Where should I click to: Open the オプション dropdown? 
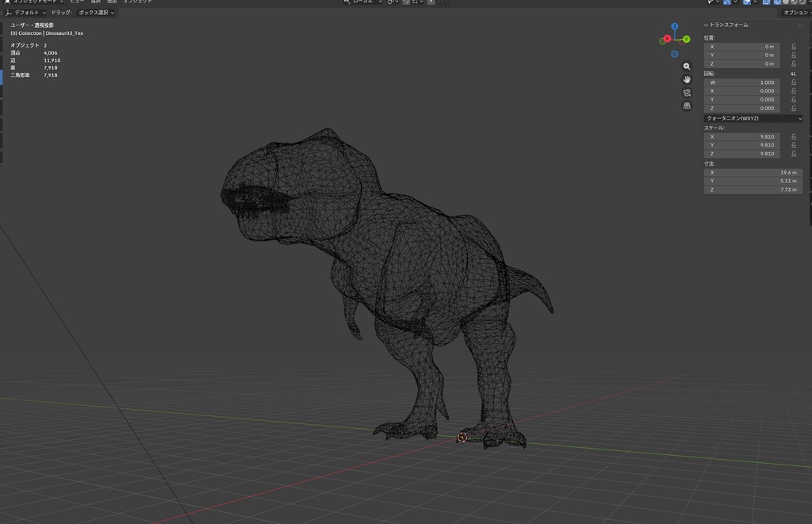pyautogui.click(x=795, y=13)
